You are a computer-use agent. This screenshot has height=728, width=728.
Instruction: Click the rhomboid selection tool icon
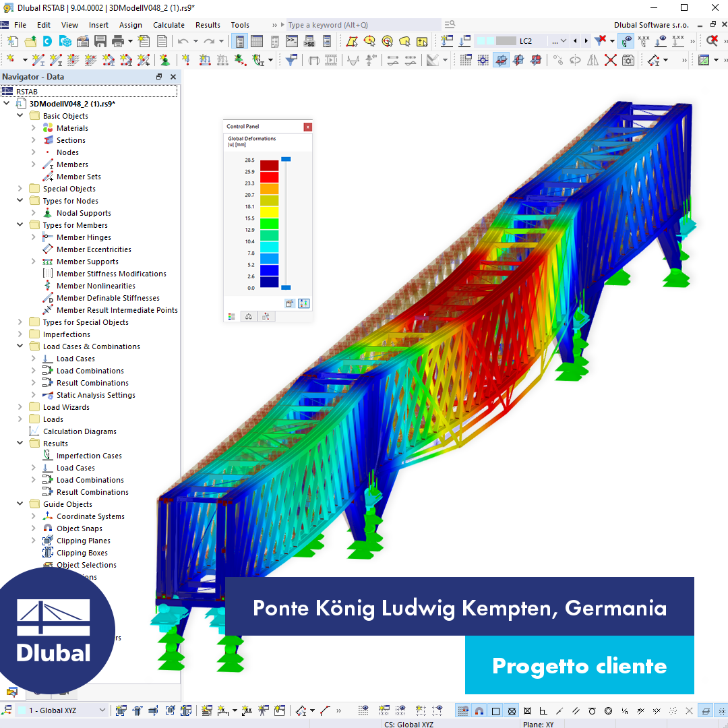point(352,41)
